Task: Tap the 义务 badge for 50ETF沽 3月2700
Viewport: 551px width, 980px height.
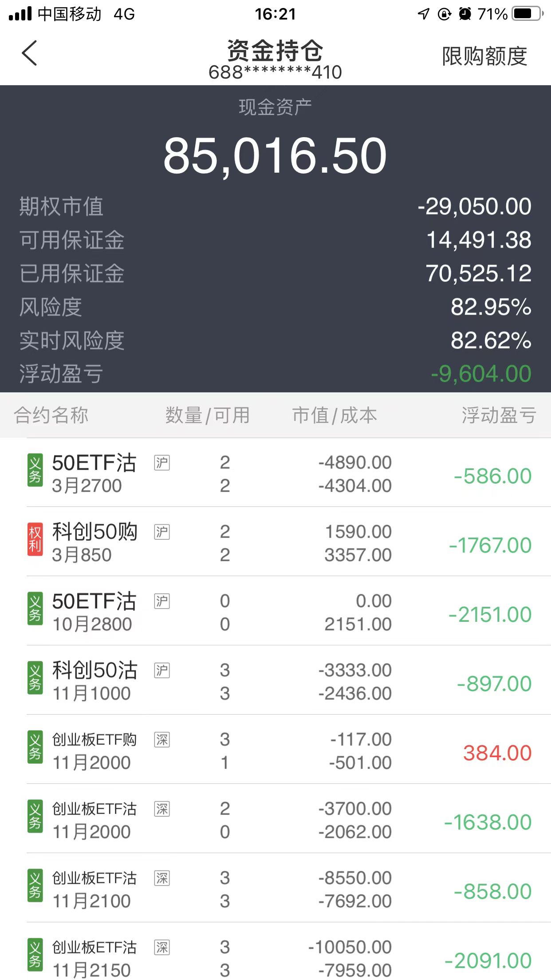Action: point(35,470)
